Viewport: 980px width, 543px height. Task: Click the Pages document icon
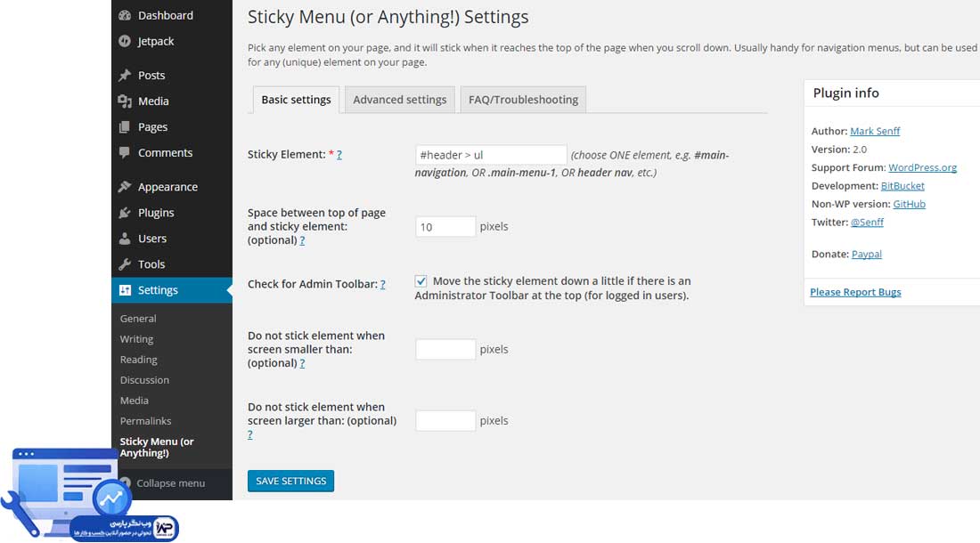pos(125,127)
